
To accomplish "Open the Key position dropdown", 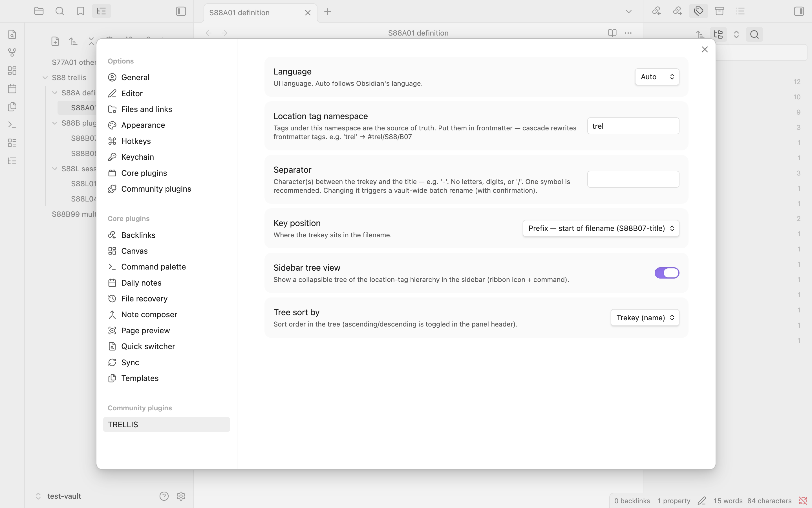I will [x=601, y=228].
